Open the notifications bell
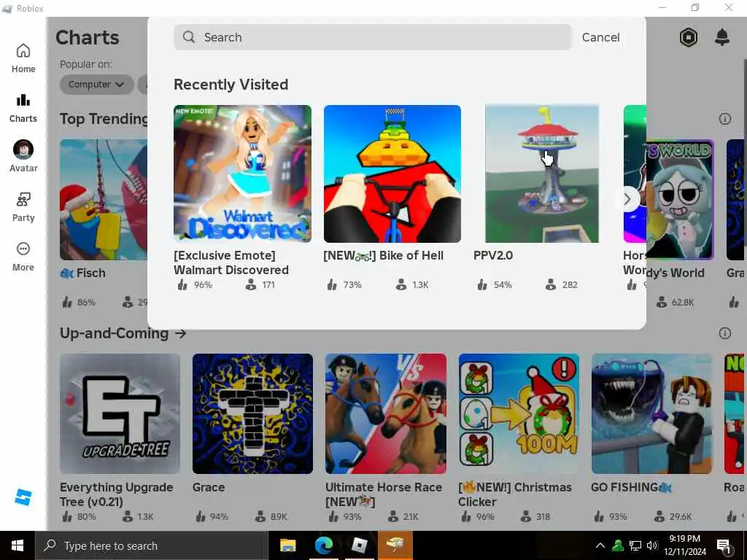 click(x=722, y=37)
